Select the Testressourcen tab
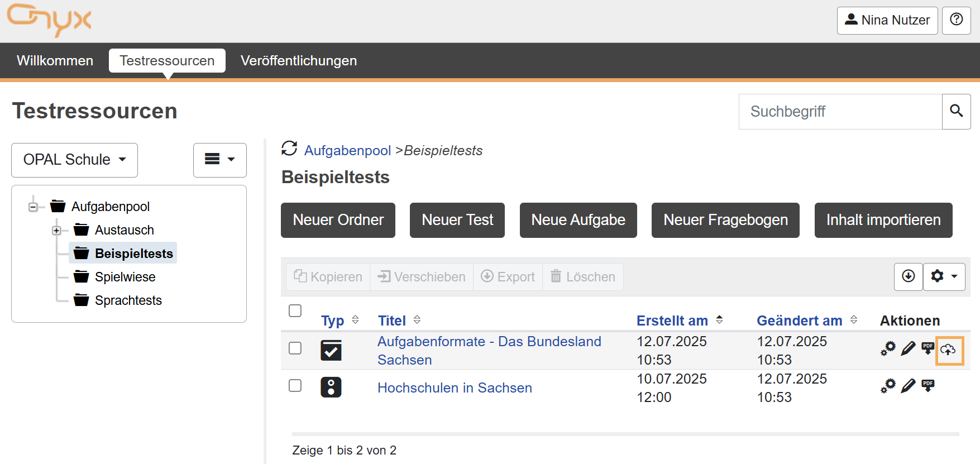 [167, 60]
